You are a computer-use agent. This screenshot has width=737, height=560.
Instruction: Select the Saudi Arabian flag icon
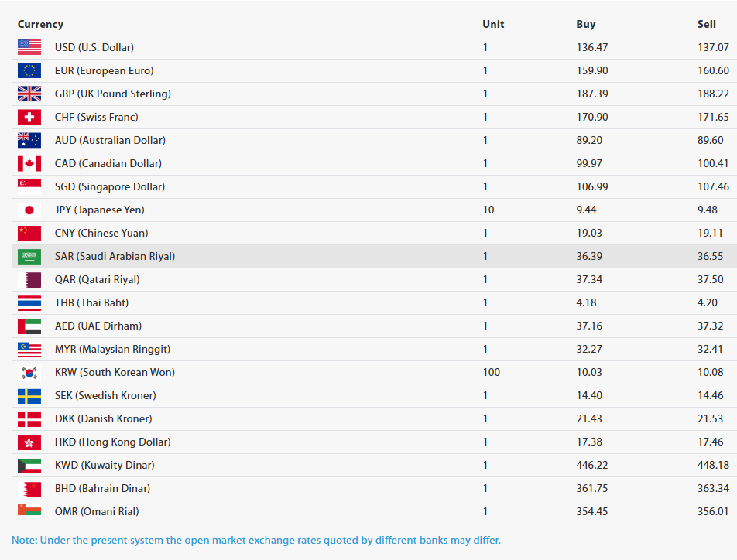[29, 257]
